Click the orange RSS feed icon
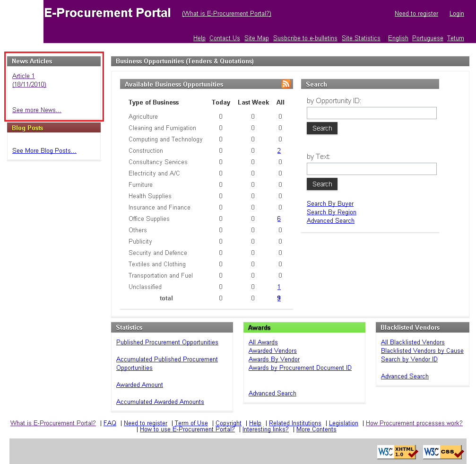476x464 pixels. 286,84
